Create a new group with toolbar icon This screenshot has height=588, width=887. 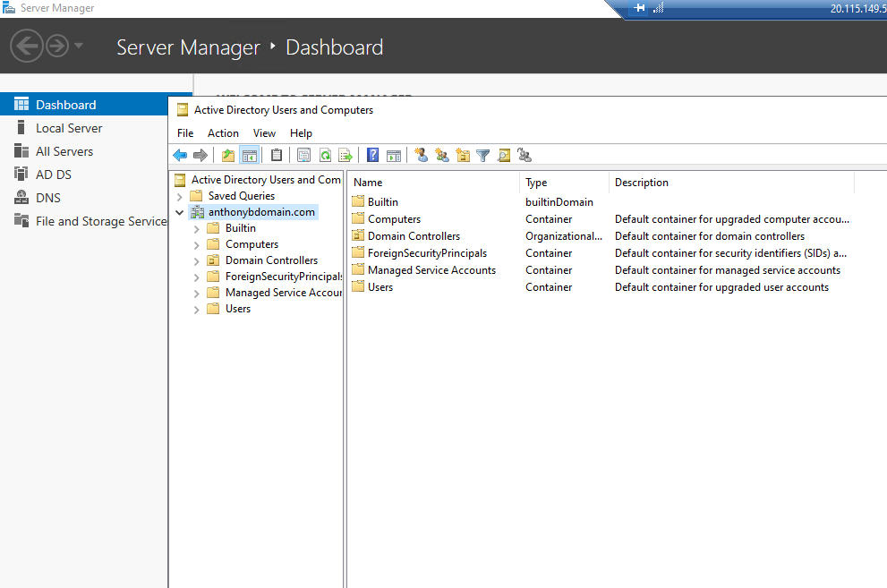tap(442, 155)
